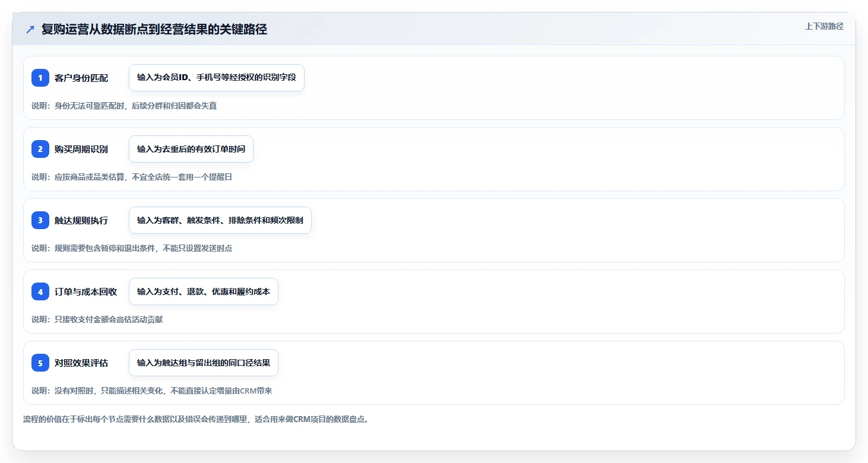Click step number 2 badge
The image size is (868, 463).
(x=40, y=149)
